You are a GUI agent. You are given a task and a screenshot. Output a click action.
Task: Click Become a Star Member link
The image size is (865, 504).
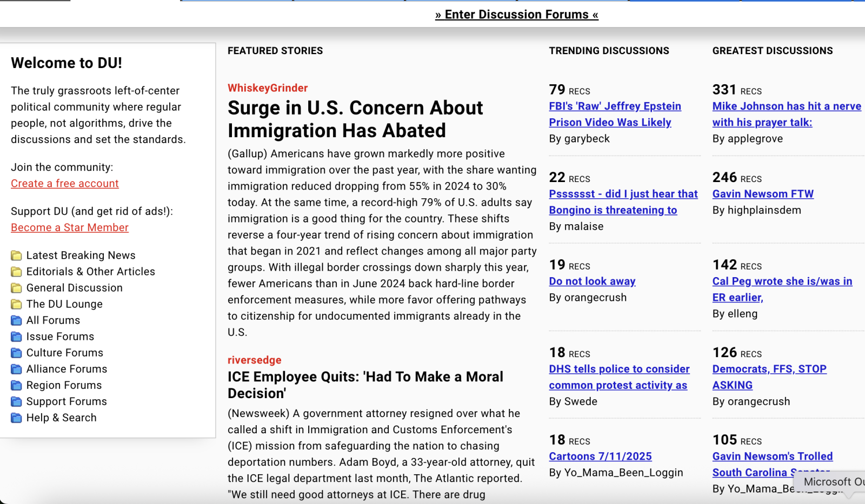point(70,228)
